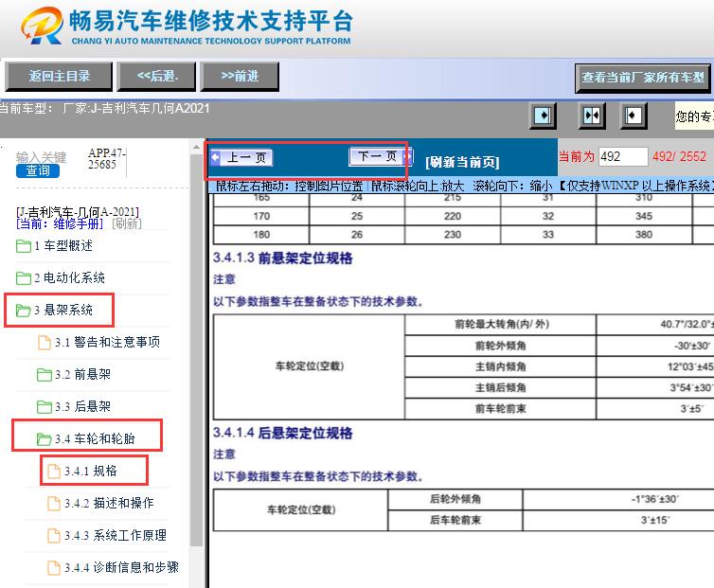This screenshot has height=588, width=714.
Task: Click table cell value 180
Action: 261,235
